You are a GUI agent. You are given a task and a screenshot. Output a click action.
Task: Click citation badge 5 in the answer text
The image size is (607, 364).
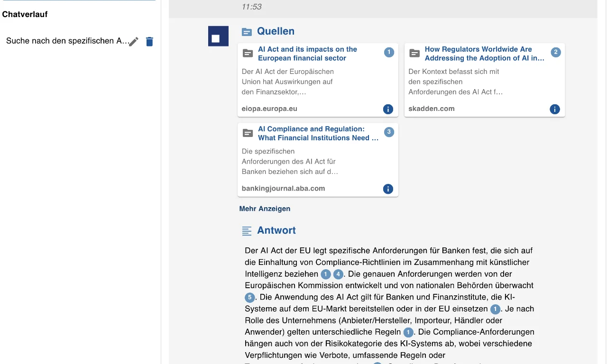coord(249,297)
